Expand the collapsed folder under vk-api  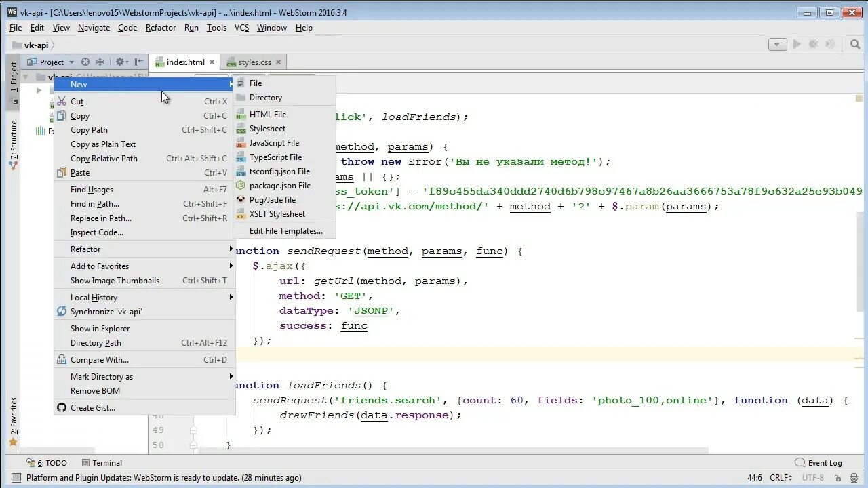click(x=39, y=90)
